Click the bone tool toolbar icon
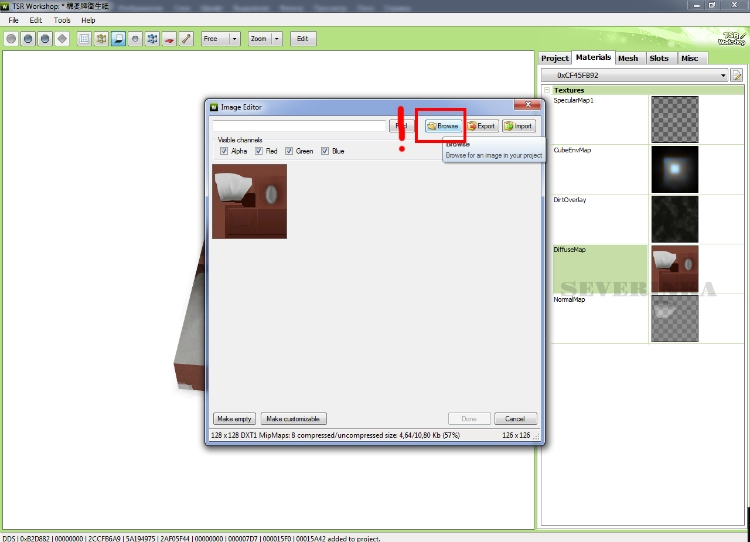 click(186, 39)
